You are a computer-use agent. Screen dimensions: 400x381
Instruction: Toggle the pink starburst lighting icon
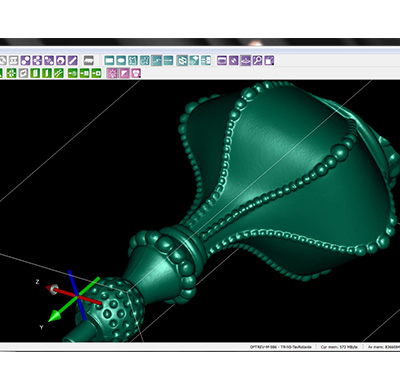(112, 73)
